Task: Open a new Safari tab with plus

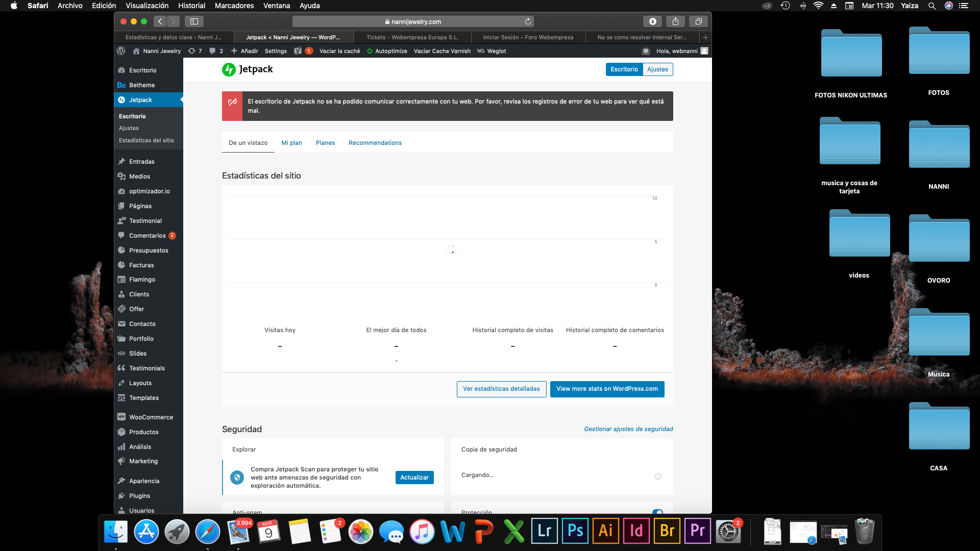Action: click(x=705, y=37)
